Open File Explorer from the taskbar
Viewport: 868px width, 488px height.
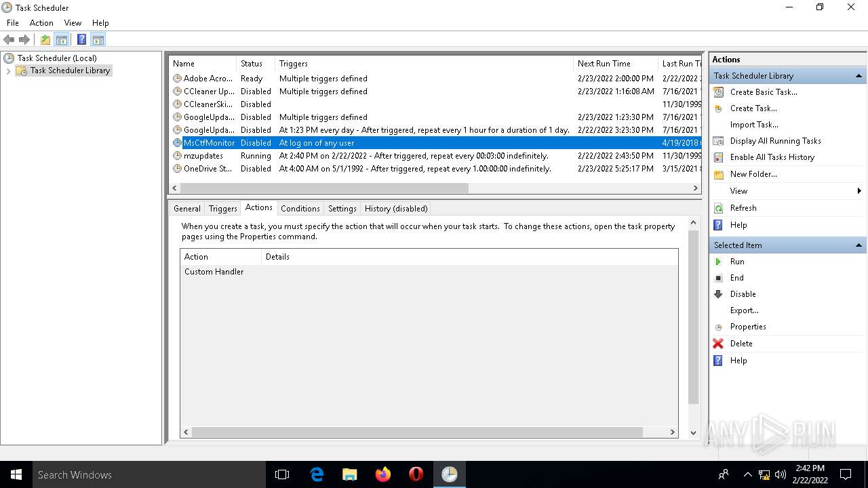pos(350,474)
